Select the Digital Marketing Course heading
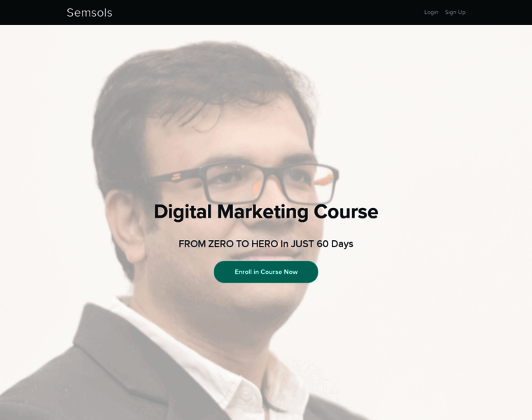This screenshot has width=532, height=420. click(266, 211)
